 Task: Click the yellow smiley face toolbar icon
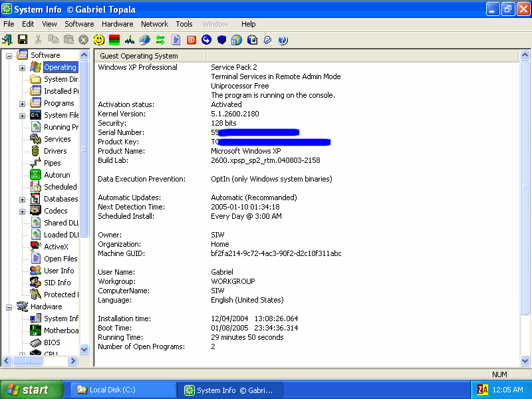coord(99,40)
